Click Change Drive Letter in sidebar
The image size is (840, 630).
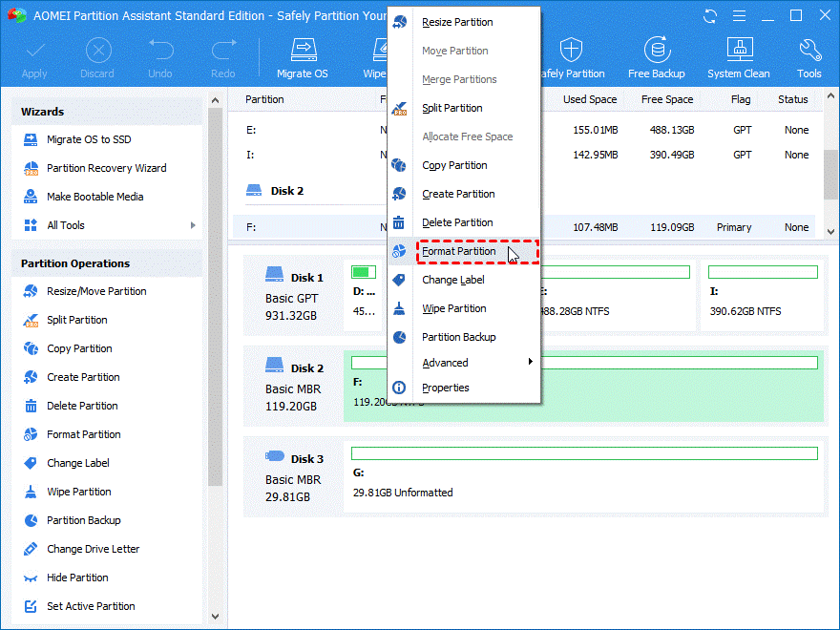(93, 549)
